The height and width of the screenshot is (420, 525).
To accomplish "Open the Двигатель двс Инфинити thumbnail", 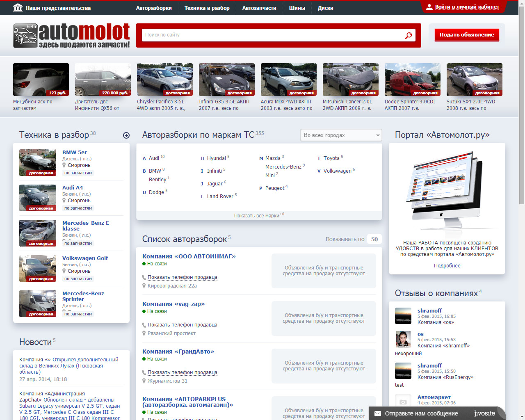I will (103, 80).
